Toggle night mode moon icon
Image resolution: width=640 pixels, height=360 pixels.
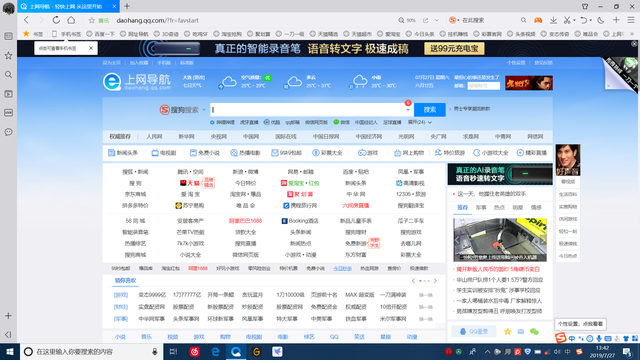point(601,20)
